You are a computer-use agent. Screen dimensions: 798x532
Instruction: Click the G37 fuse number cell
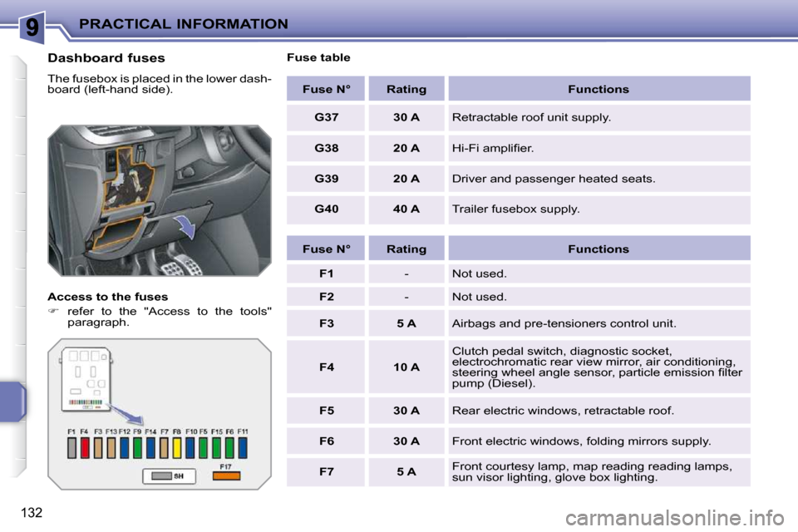326,117
